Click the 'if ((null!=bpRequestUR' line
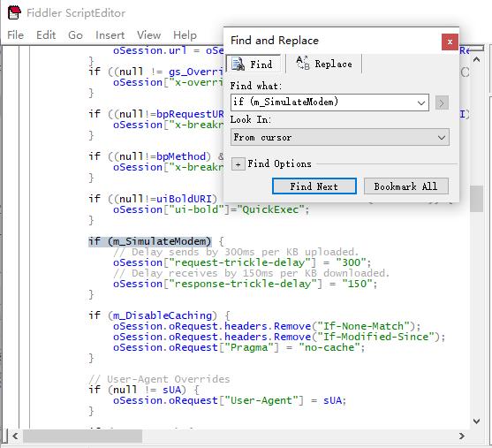Image resolution: width=492 pixels, height=448 pixels. coord(156,114)
